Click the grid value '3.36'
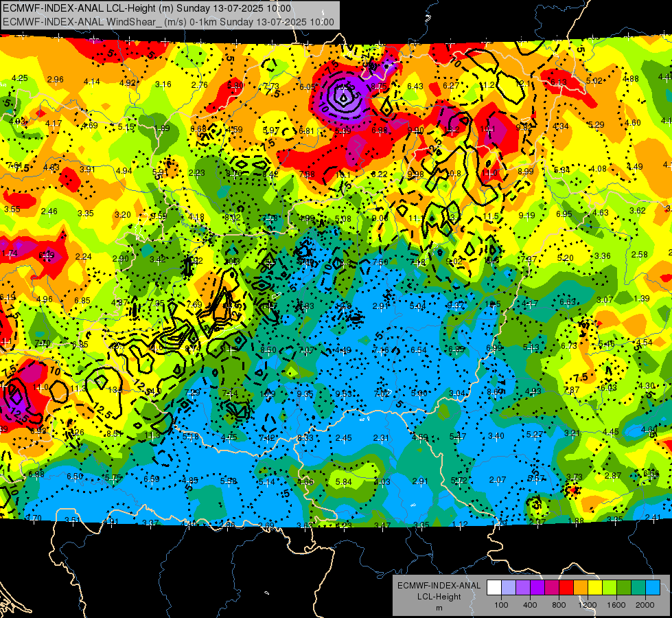 click(603, 256)
